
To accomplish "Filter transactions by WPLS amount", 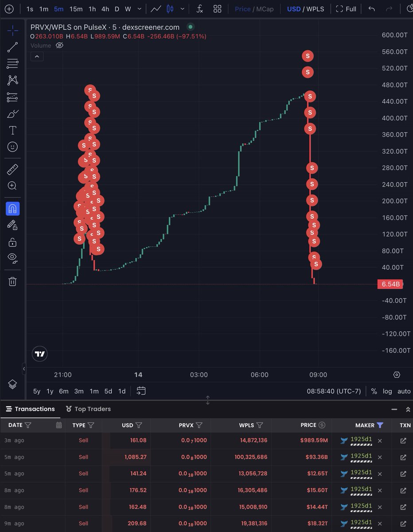I will (260, 425).
